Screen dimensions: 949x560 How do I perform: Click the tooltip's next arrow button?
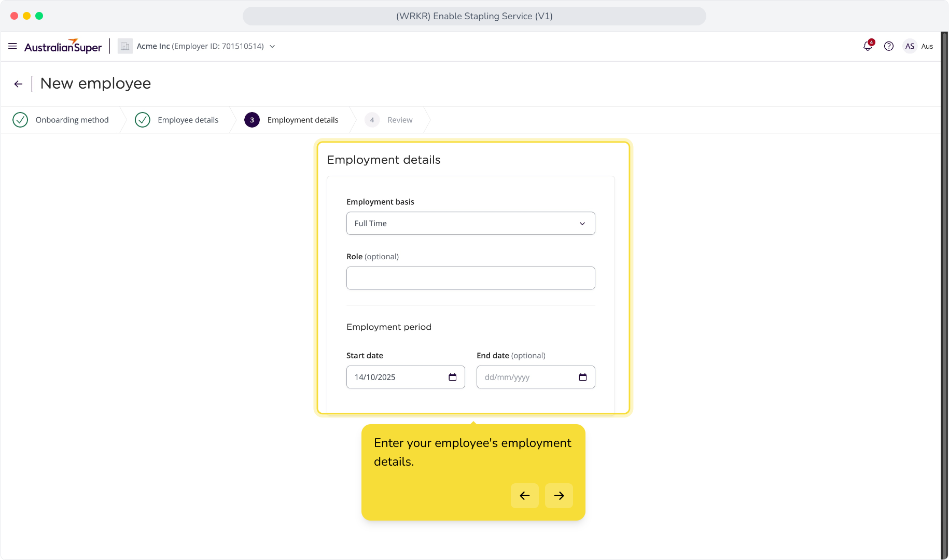point(559,496)
